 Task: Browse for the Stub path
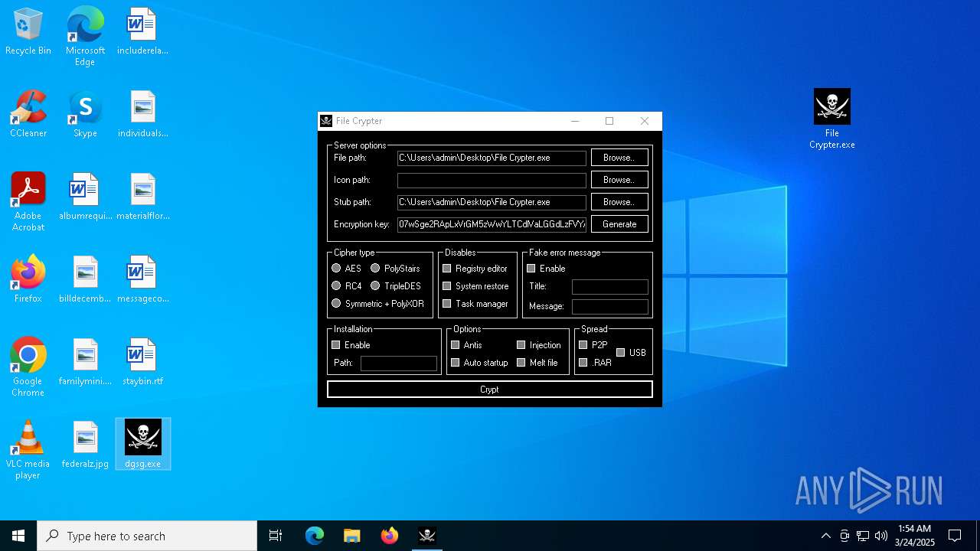[x=619, y=202]
